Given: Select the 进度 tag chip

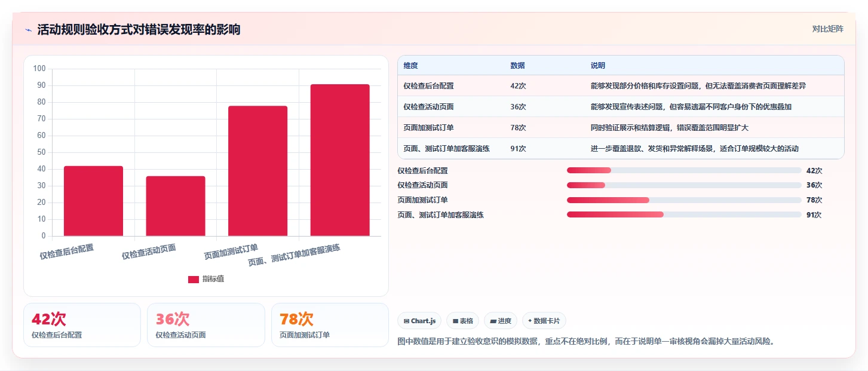Looking at the screenshot, I should [501, 321].
